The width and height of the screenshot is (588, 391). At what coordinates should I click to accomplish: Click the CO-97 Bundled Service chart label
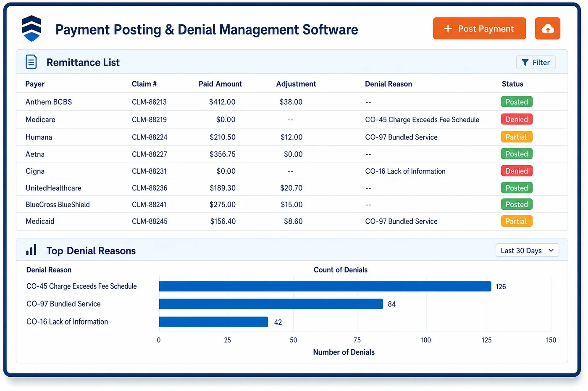click(x=63, y=304)
